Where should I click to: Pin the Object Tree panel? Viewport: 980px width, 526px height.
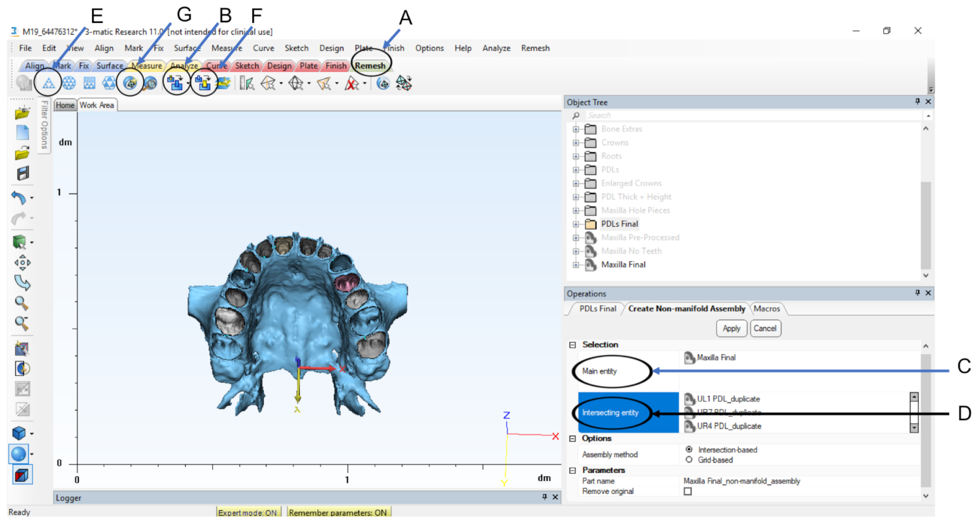pos(917,103)
